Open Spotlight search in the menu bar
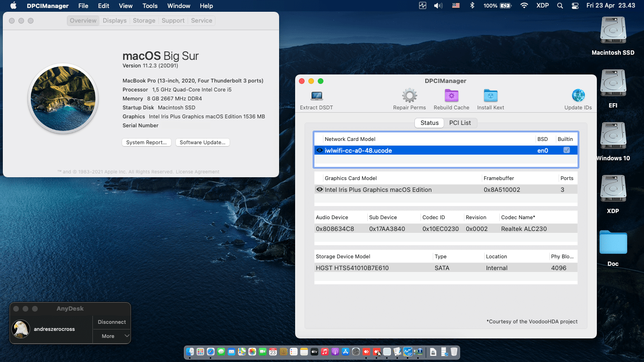The height and width of the screenshot is (362, 644). click(x=560, y=6)
